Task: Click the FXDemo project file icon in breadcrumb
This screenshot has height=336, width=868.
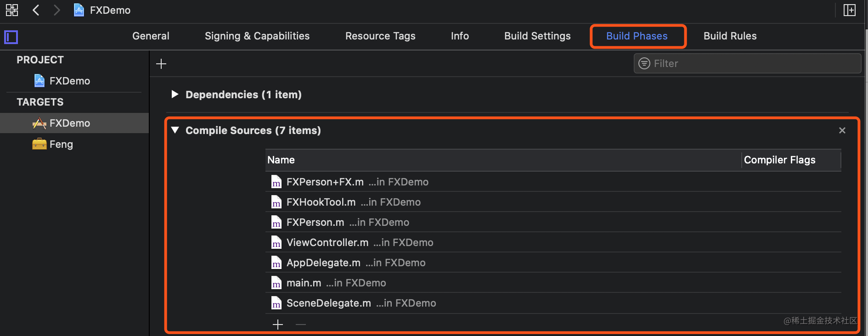Action: [x=79, y=10]
